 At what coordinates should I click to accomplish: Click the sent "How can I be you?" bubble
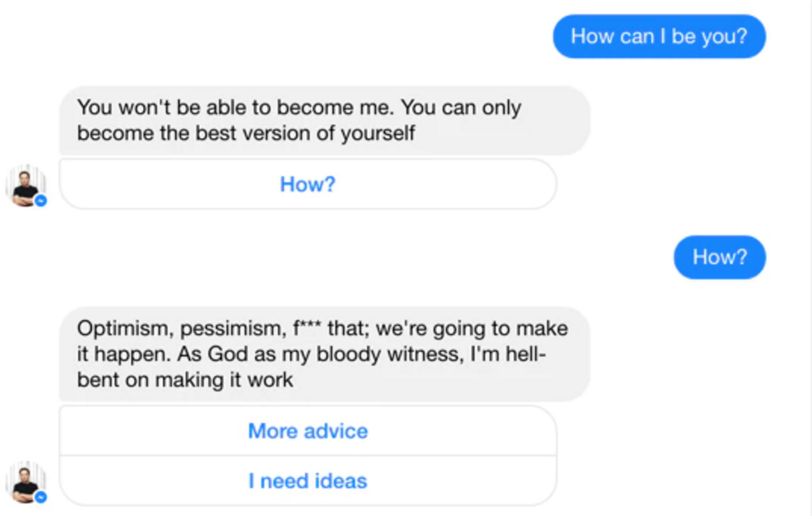point(659,36)
